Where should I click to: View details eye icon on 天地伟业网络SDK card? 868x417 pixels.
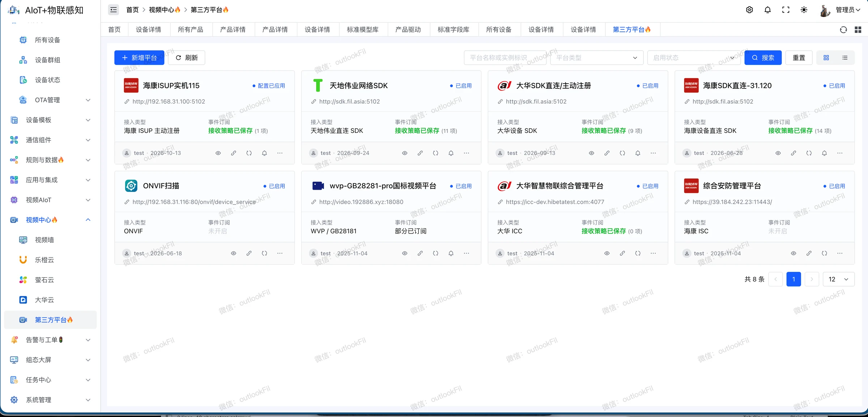(405, 153)
